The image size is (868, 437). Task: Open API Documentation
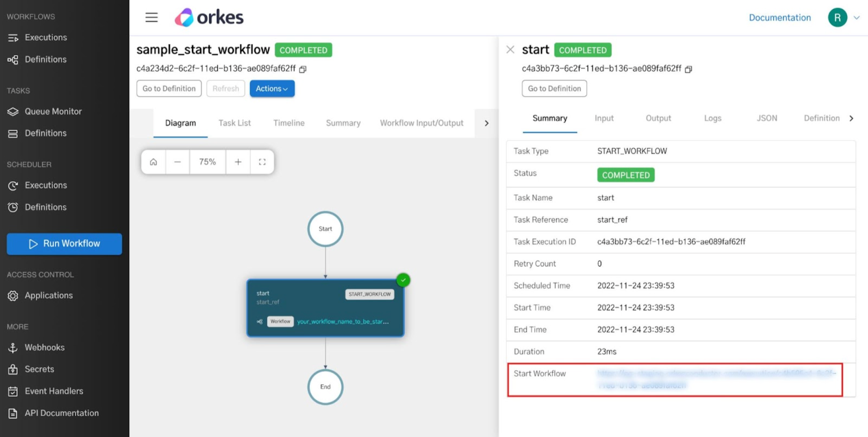[x=61, y=413]
